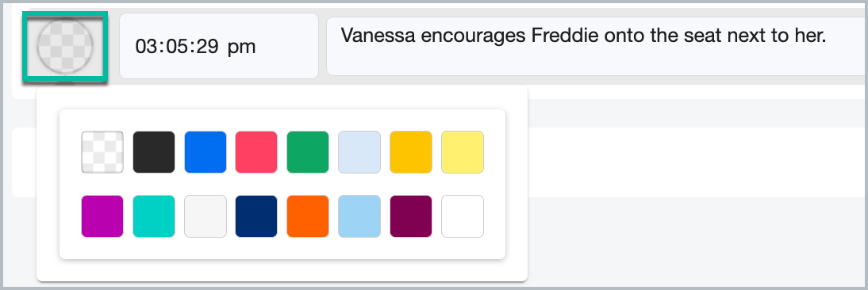This screenshot has height=290, width=868.
Task: Select the turquoise color swatch
Action: [154, 216]
